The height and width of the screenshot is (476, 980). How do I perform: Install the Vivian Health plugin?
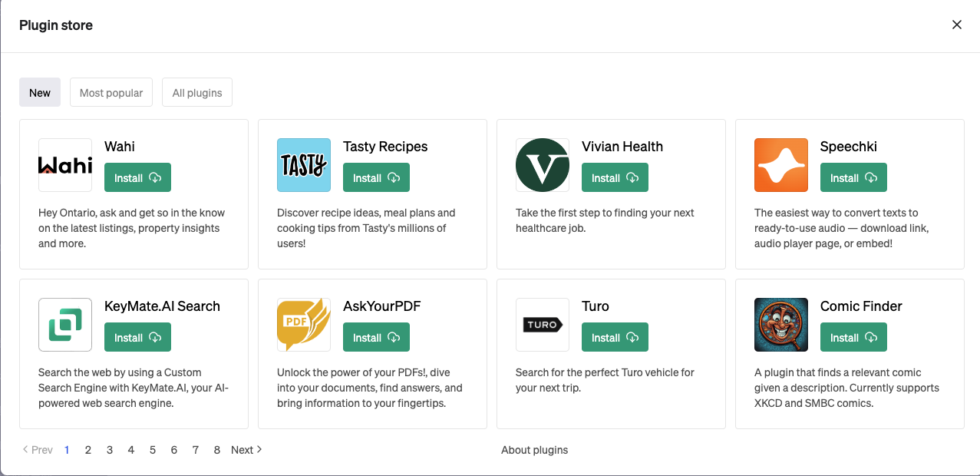(x=615, y=177)
